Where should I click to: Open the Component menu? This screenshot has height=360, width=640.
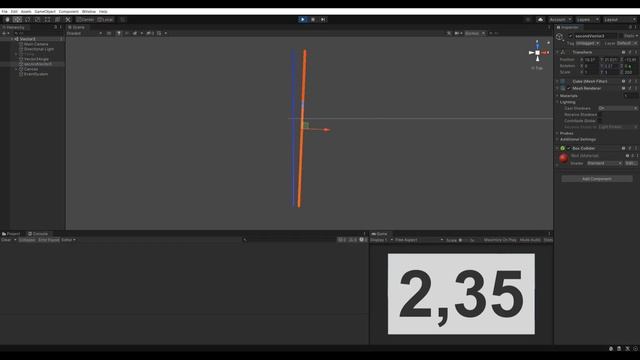[x=69, y=11]
